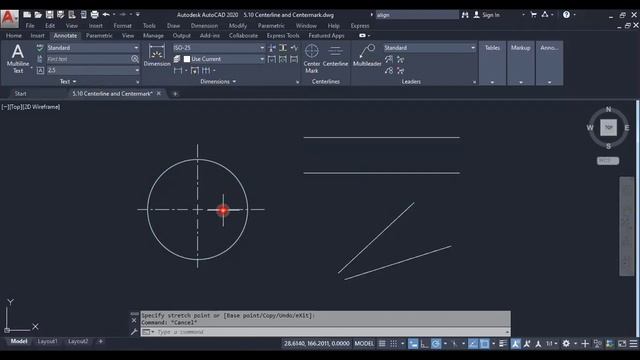The width and height of the screenshot is (640, 360).
Task: Click the Sign In button
Action: click(x=487, y=15)
